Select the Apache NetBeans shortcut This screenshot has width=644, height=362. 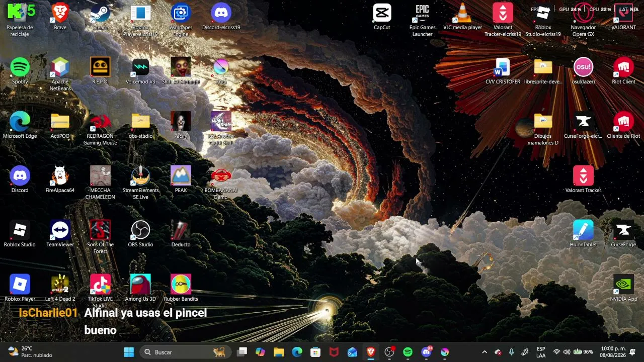click(60, 74)
